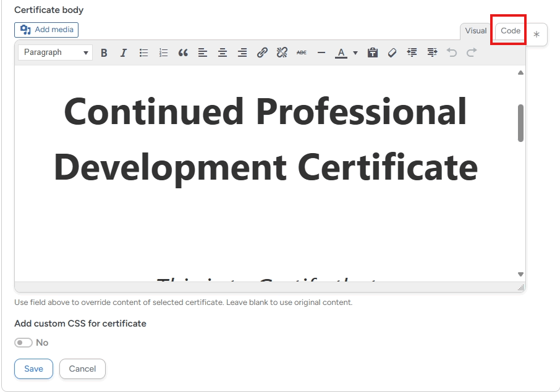
Task: Click the Add media button
Action: (x=46, y=30)
